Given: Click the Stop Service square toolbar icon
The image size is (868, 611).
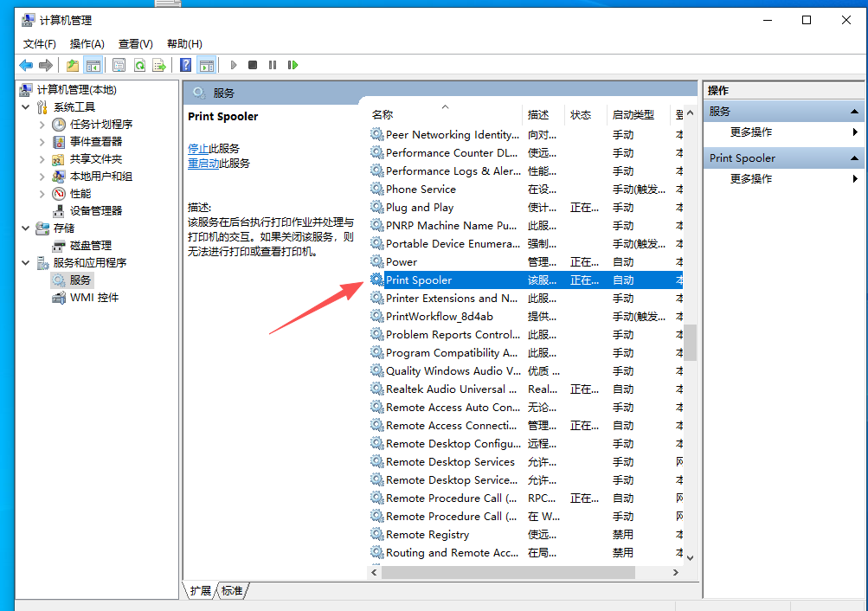Looking at the screenshot, I should [x=253, y=65].
